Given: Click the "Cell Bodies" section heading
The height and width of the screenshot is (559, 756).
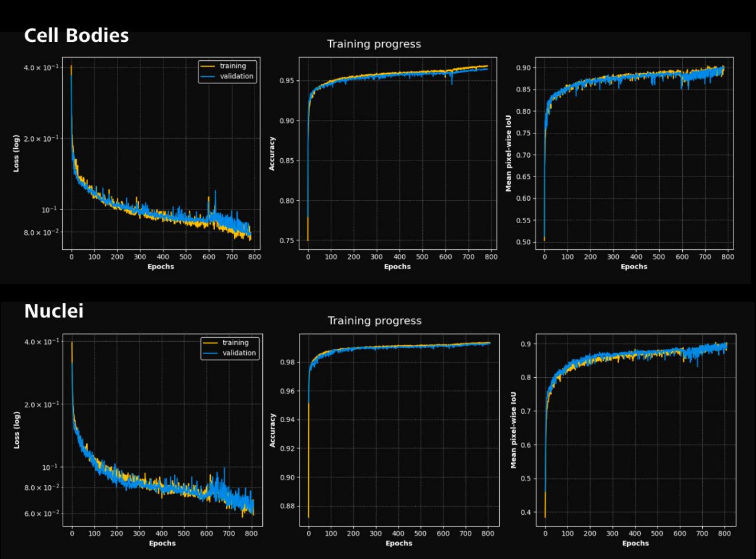Looking at the screenshot, I should click(76, 35).
